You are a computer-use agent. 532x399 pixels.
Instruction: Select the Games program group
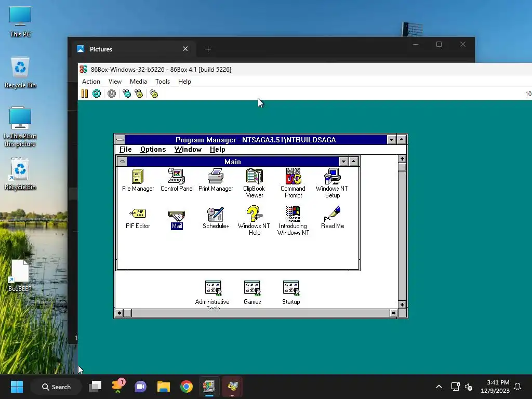252,292
